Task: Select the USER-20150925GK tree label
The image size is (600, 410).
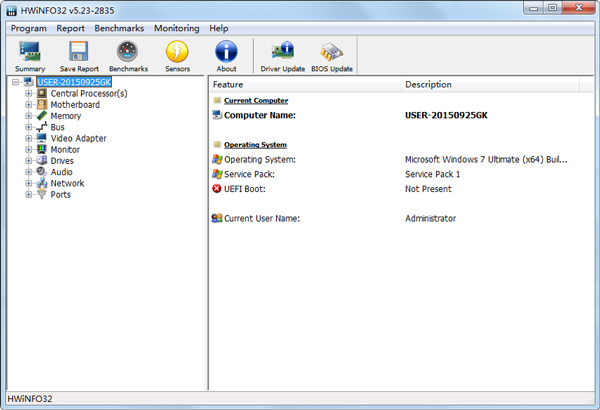Action: click(74, 82)
